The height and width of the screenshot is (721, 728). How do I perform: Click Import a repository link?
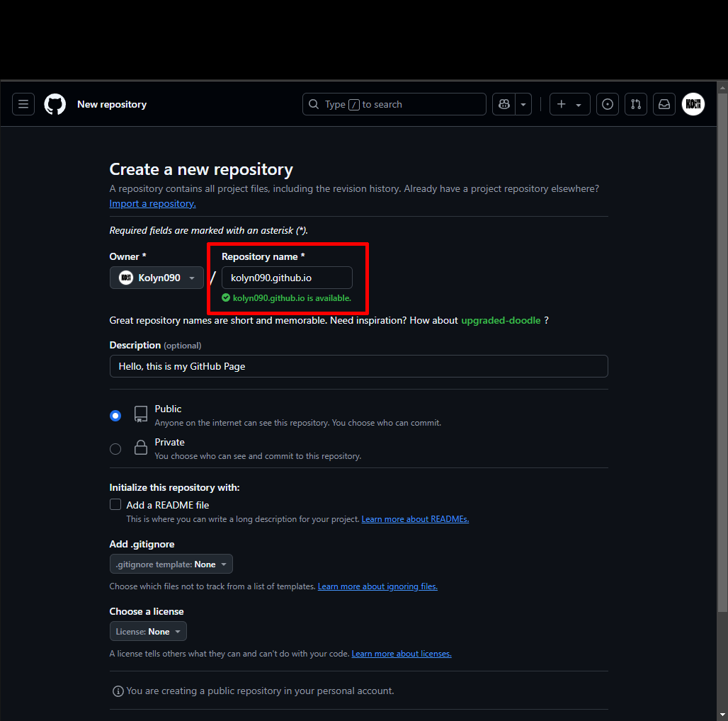coord(152,203)
